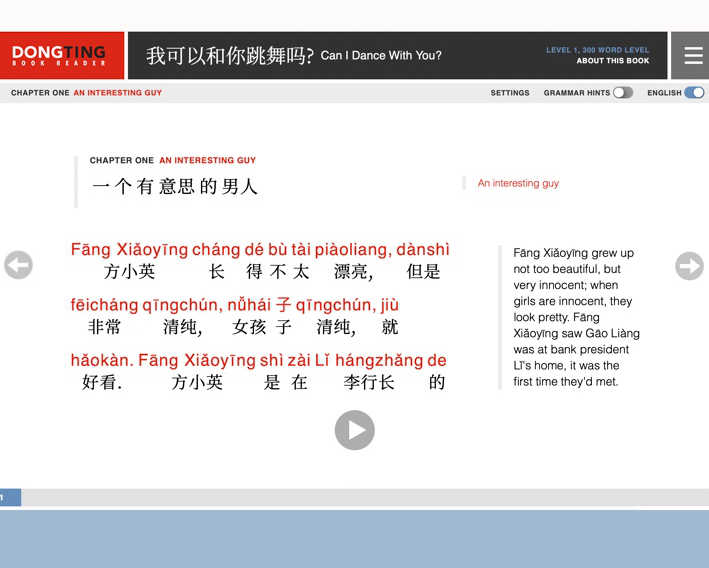Click the red 子 character in pinyin line
The width and height of the screenshot is (709, 568).
click(282, 305)
